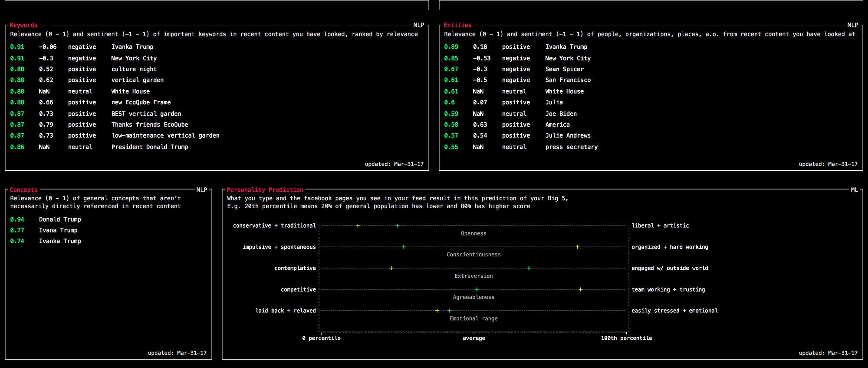Click the green marker on the Openness line
The image size is (868, 368).
[x=397, y=225]
